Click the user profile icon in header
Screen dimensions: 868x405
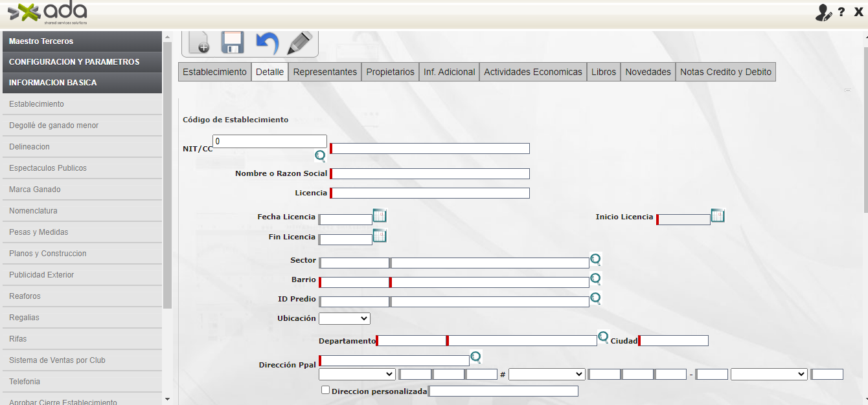coord(823,12)
